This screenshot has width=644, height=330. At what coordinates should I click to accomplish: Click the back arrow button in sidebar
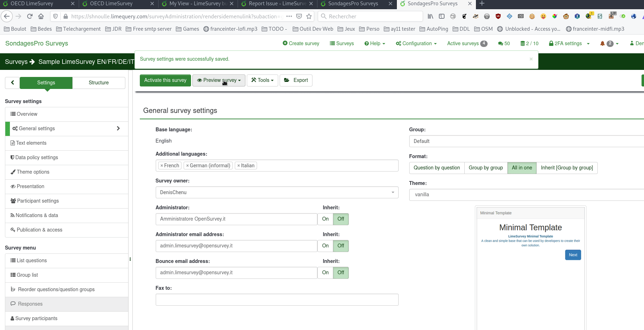(x=12, y=83)
